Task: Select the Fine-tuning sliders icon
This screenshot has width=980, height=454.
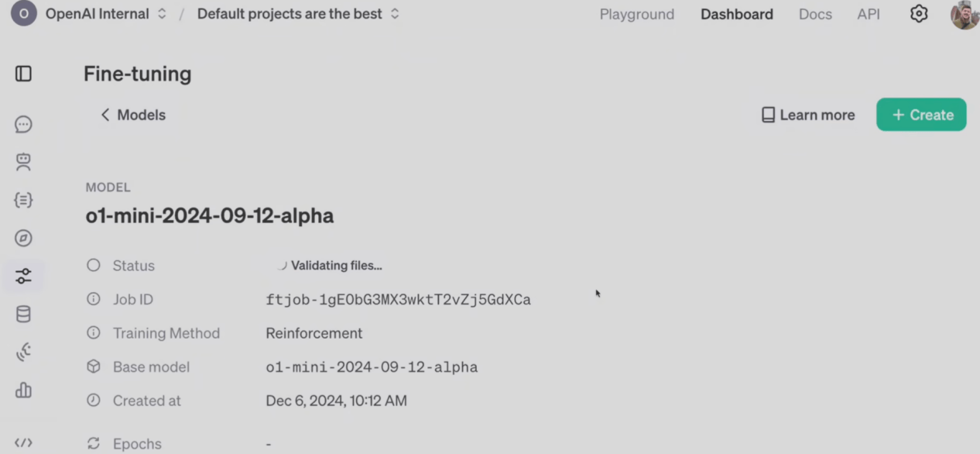Action: (x=23, y=276)
